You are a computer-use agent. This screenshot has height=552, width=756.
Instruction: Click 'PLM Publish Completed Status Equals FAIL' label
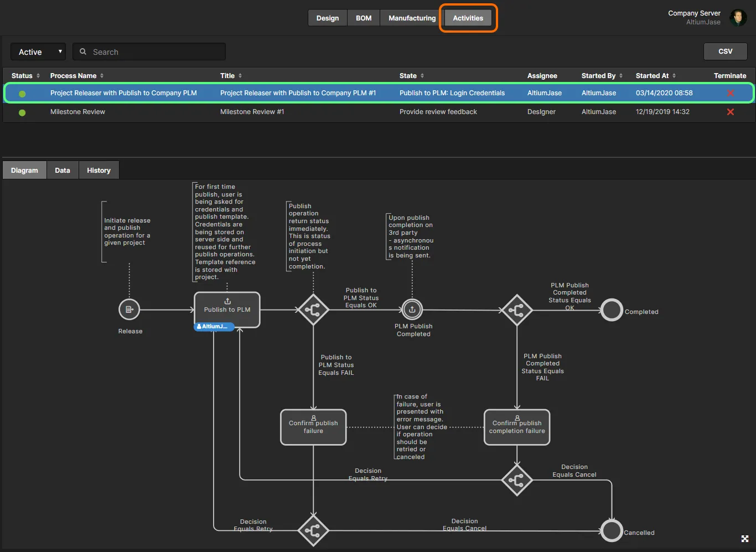click(x=542, y=367)
